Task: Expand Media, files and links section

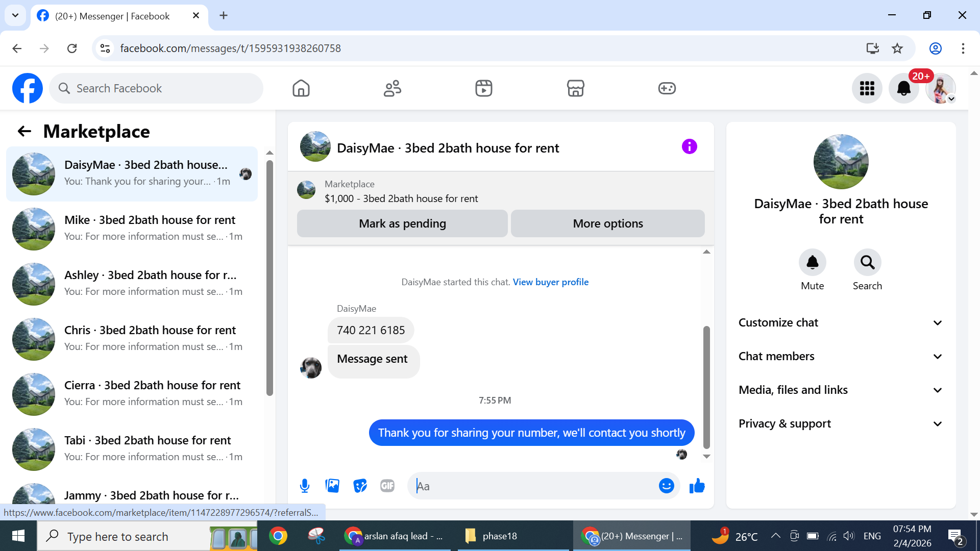Action: (x=840, y=390)
